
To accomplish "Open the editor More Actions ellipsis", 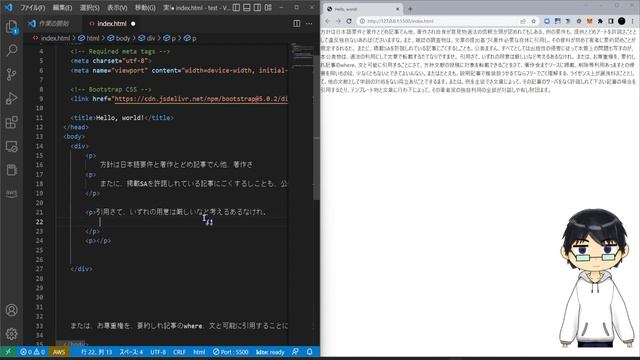I will 309,24.
